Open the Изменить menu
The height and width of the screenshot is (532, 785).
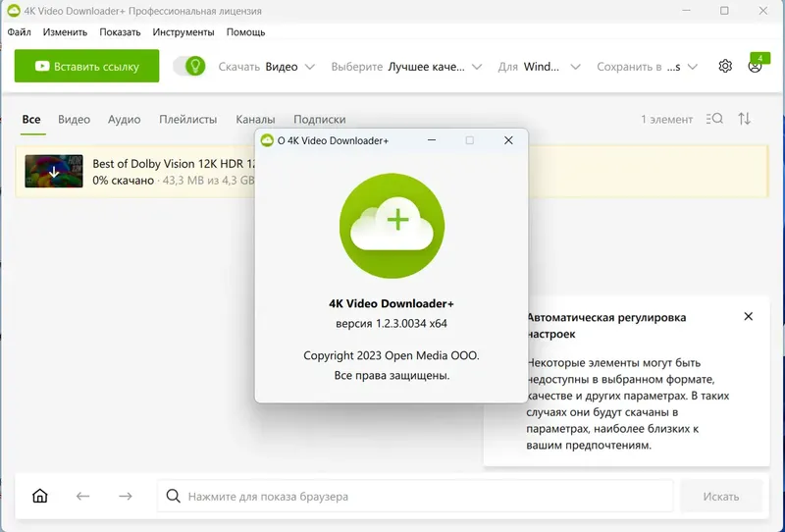(x=65, y=32)
